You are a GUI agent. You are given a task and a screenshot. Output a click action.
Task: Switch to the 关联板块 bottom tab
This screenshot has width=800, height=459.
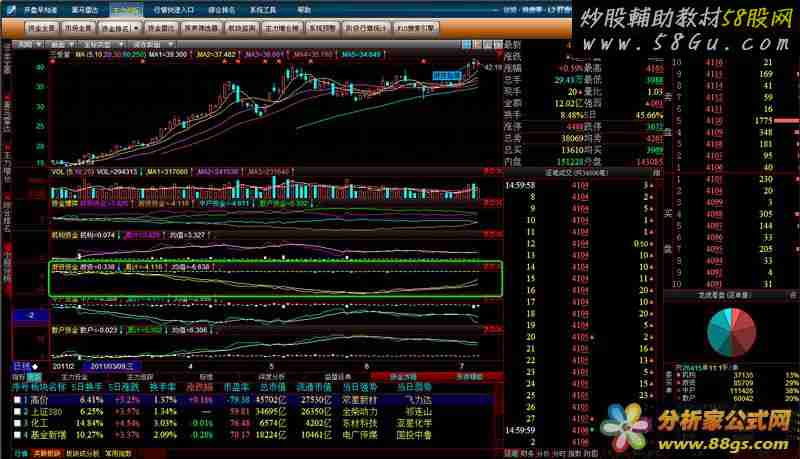46,453
